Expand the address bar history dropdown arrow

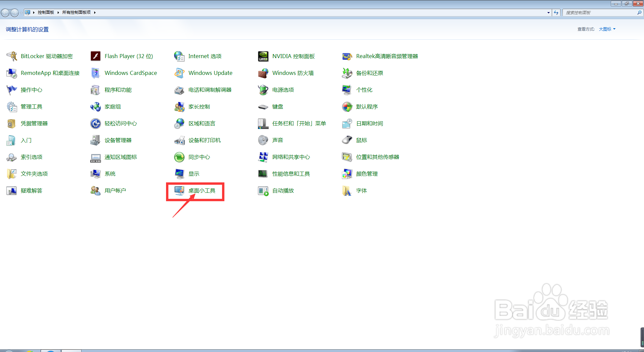click(548, 12)
